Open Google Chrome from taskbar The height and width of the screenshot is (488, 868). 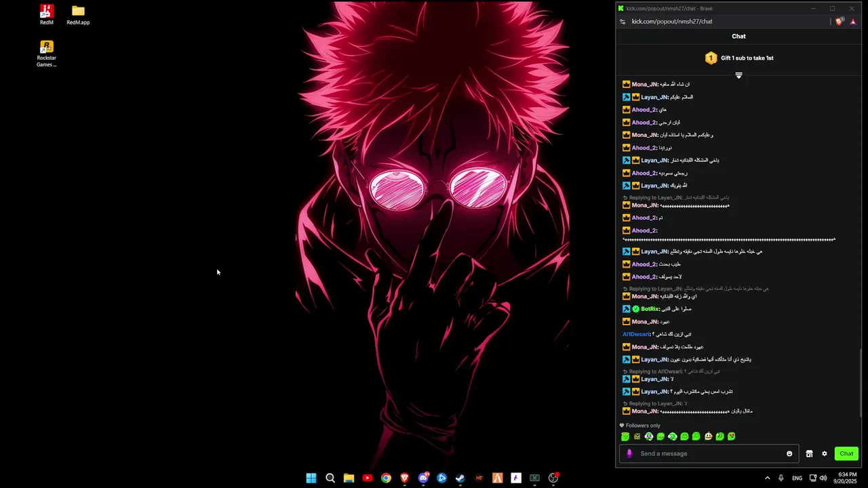point(386,478)
